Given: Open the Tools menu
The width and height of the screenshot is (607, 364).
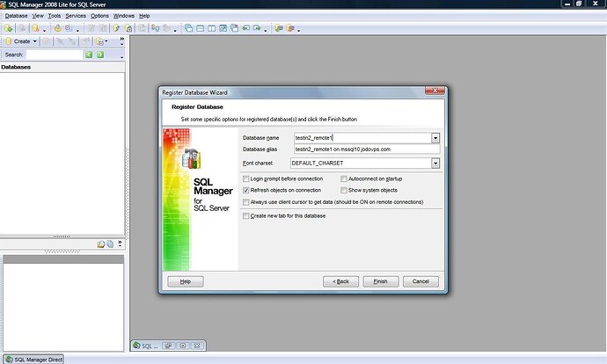Looking at the screenshot, I should point(55,16).
